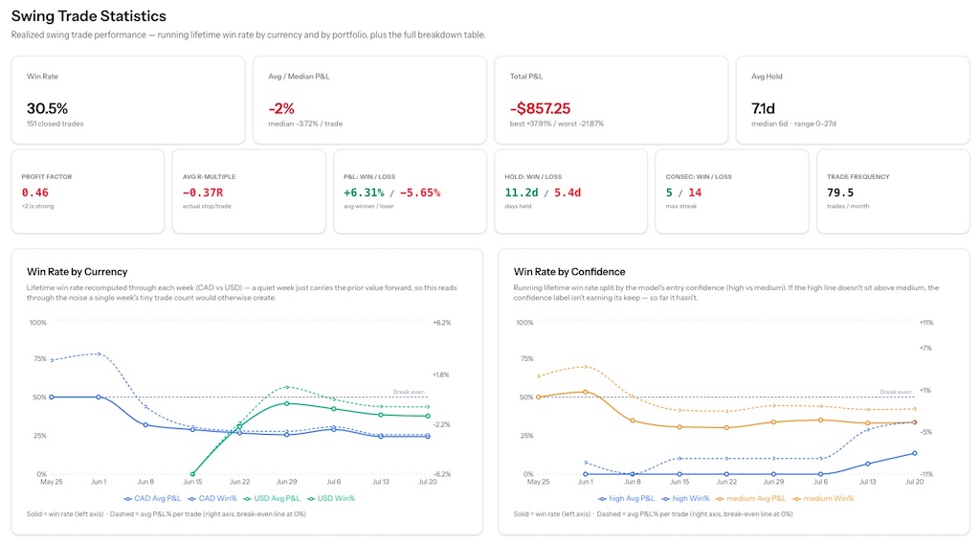Select the USD Win% data point at 0% on Jun 15
This screenshot has height=545, width=980.
(x=192, y=474)
